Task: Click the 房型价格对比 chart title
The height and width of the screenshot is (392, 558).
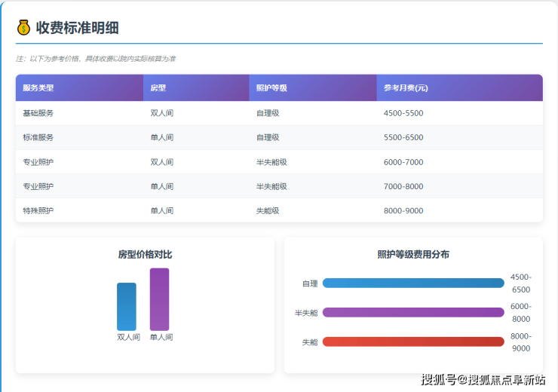Action: coord(145,255)
